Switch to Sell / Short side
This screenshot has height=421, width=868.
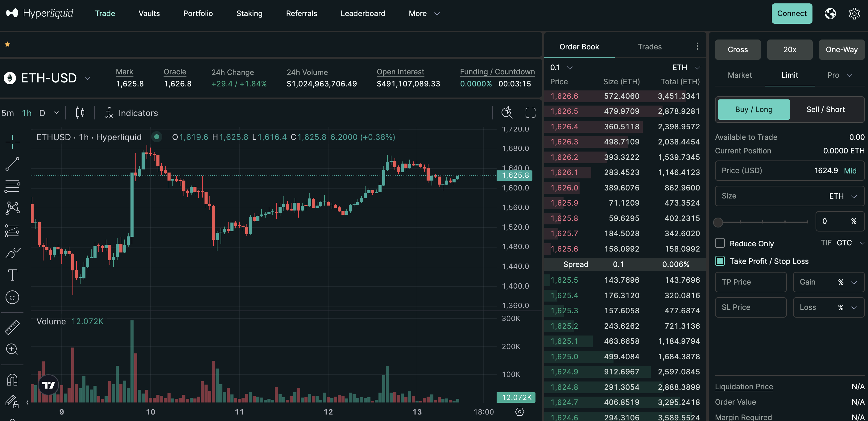[x=825, y=110]
